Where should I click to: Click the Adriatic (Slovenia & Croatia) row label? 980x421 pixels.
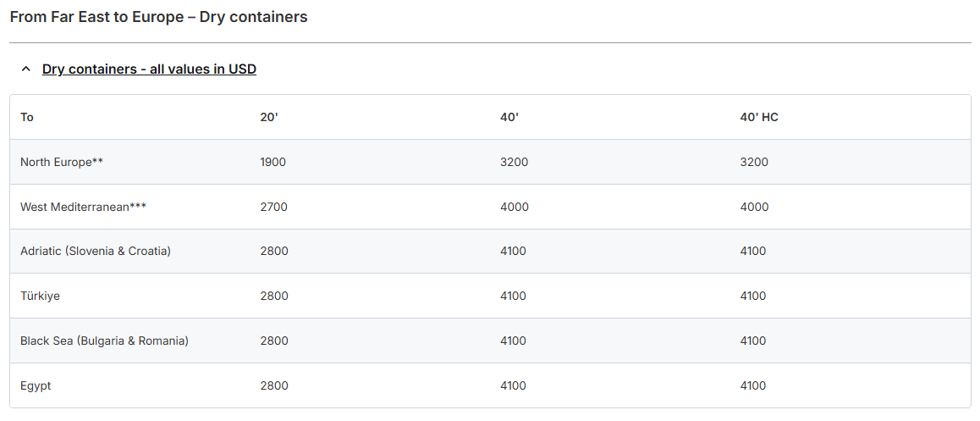(x=96, y=252)
